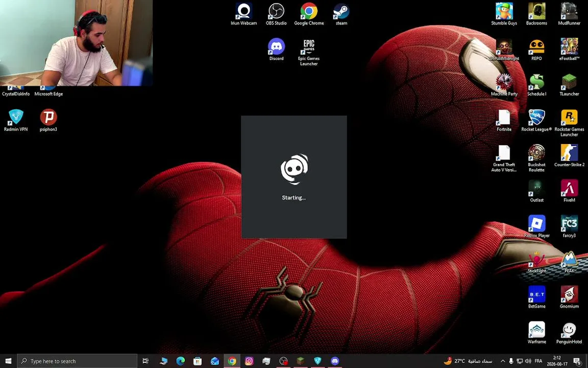
Task: Select the CrystalDiskInfo desktop shortcut
Action: point(16,91)
